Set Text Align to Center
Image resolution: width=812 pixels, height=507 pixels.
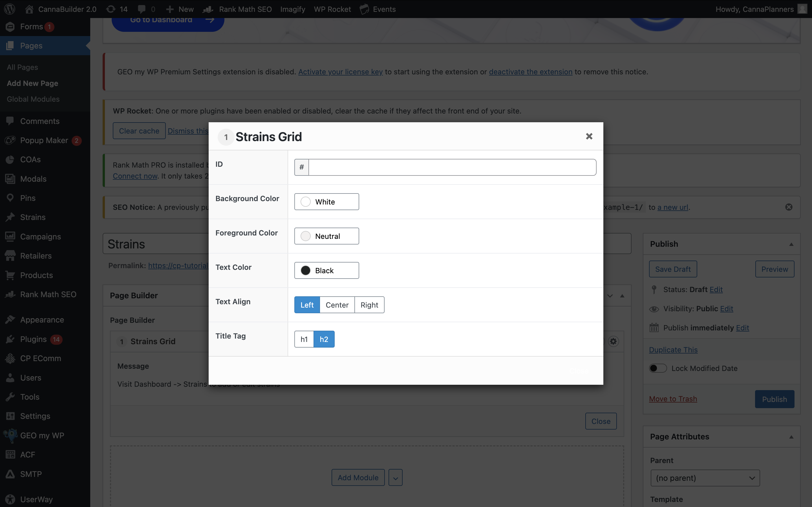tap(337, 305)
